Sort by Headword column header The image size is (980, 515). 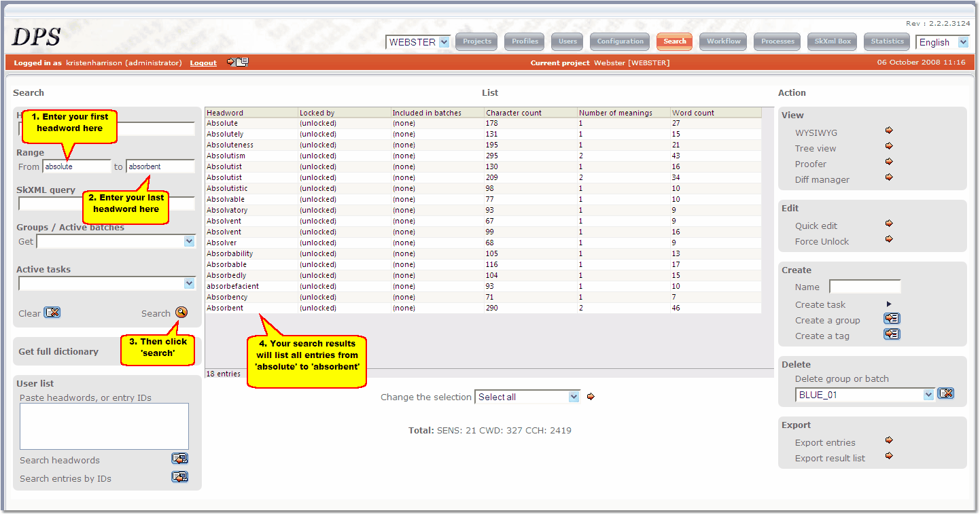click(251, 113)
